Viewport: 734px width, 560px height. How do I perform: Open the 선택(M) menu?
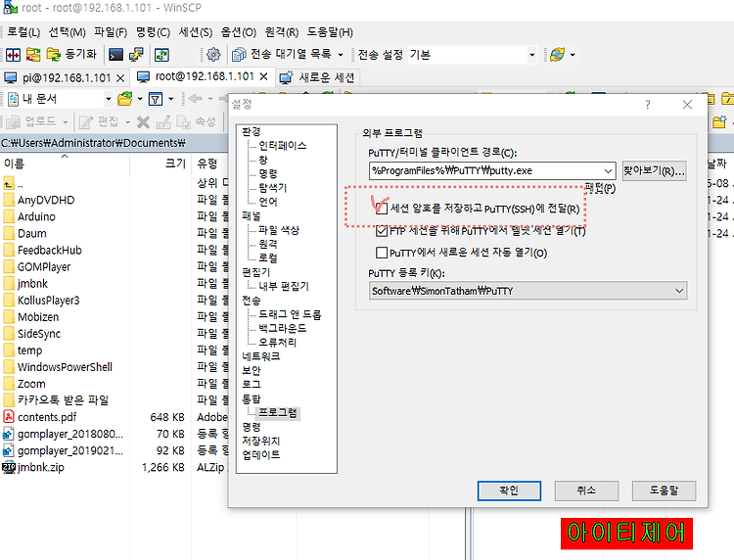point(67,32)
